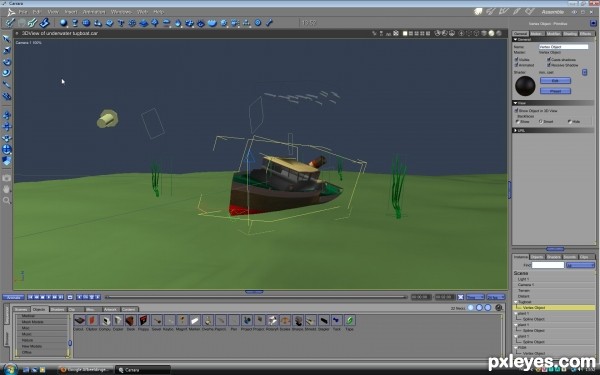The width and height of the screenshot is (600, 375).
Task: Toggle Show Object in 3D View checkbox
Action: [x=516, y=110]
